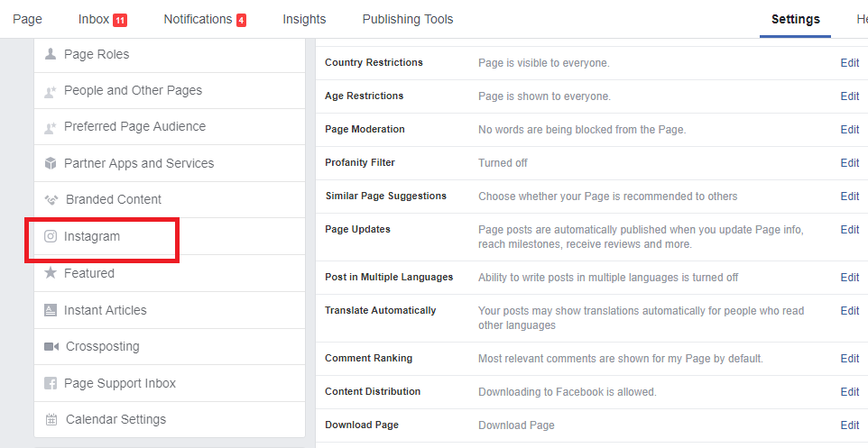Switch to the Insights tab
Viewport: 868px width, 448px height.
pyautogui.click(x=304, y=19)
